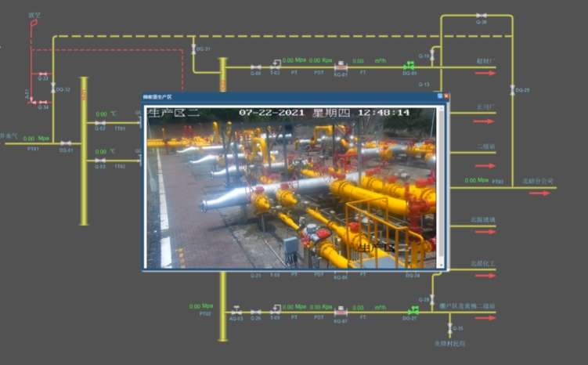588x365 pixels.
Task: Click the 生产区二 camera video feed
Action: [x=291, y=187]
